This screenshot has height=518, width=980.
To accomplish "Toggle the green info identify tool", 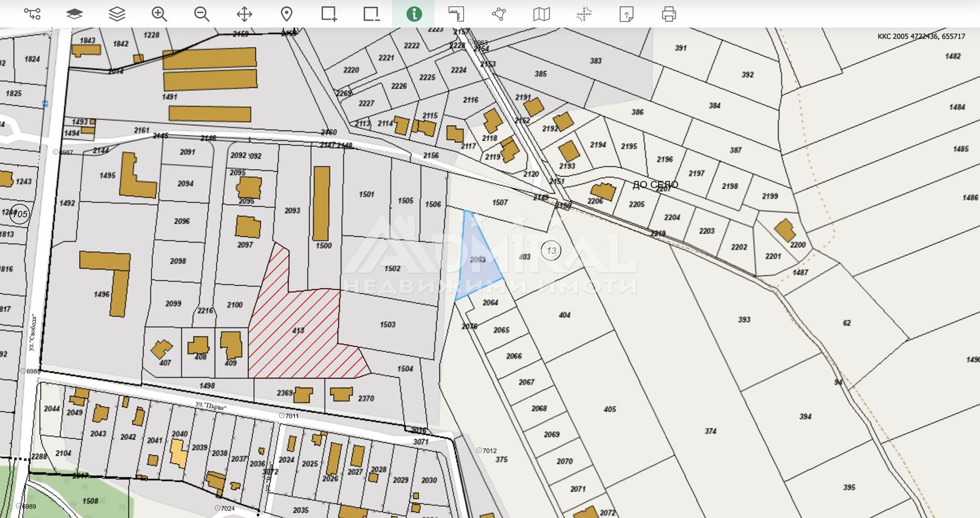I will (x=414, y=14).
